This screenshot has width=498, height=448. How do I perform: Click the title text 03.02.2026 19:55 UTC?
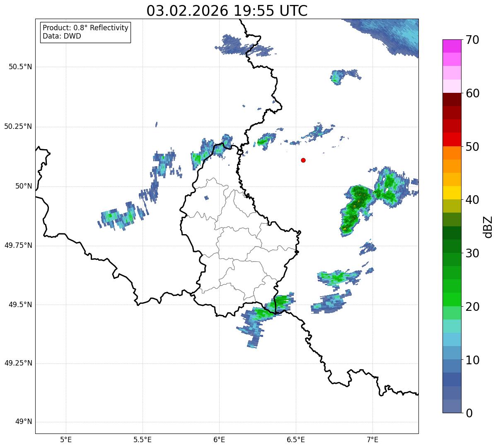pos(227,10)
